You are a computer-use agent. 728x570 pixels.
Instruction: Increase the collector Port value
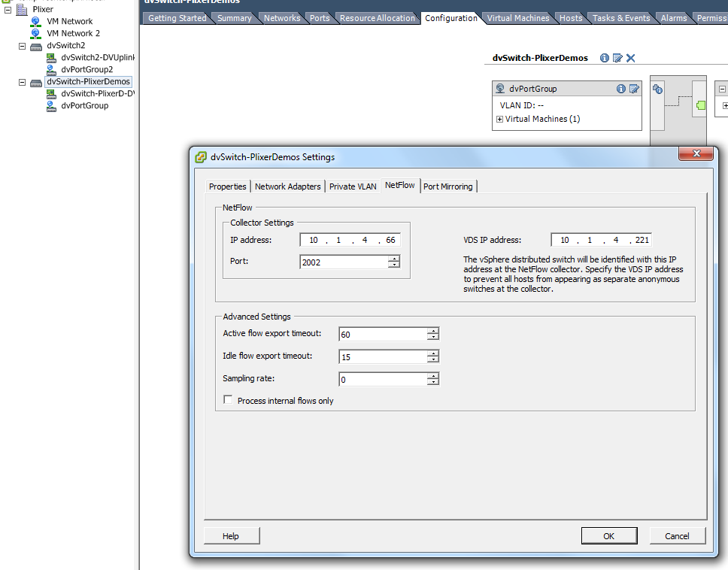pyautogui.click(x=394, y=259)
